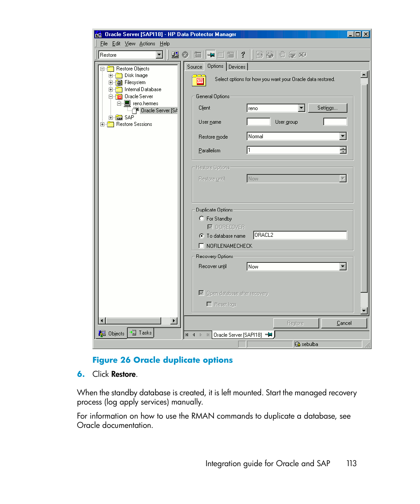This screenshot has height=504, width=420.
Task: Click the options pane scroll-down arrow
Action: coord(364,311)
